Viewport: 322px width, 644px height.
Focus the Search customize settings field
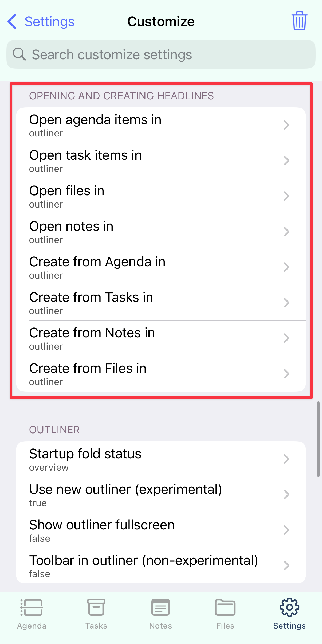coord(161,54)
